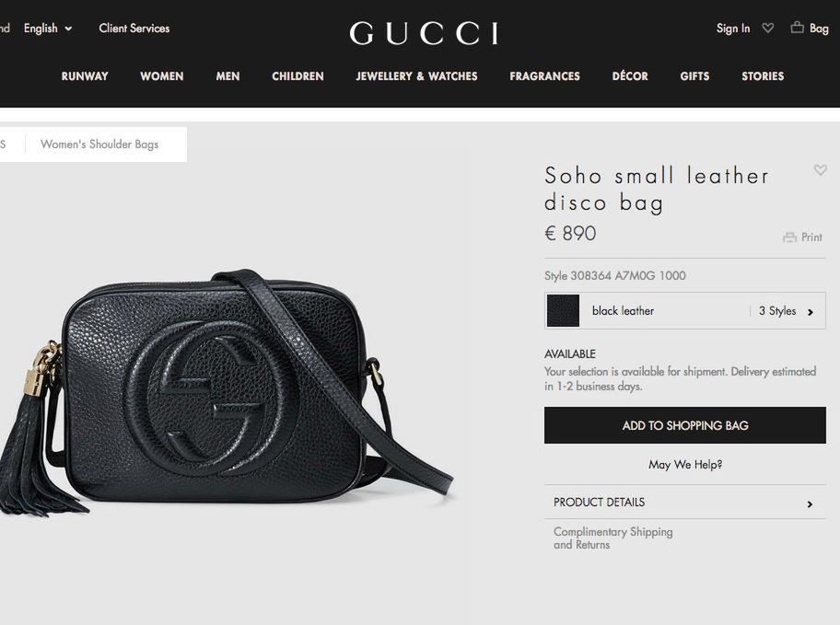Open the shopping Bag icon
Image resolution: width=840 pixels, height=625 pixels.
(797, 28)
